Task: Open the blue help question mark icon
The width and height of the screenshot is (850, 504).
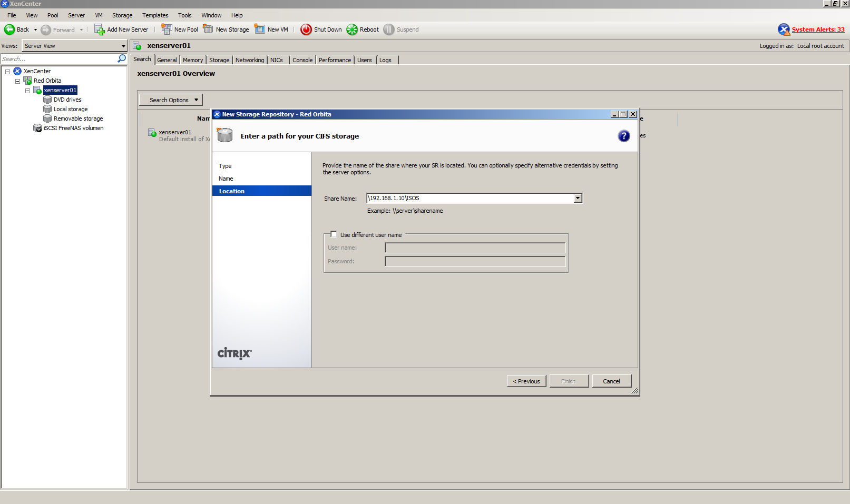Action: (x=623, y=136)
